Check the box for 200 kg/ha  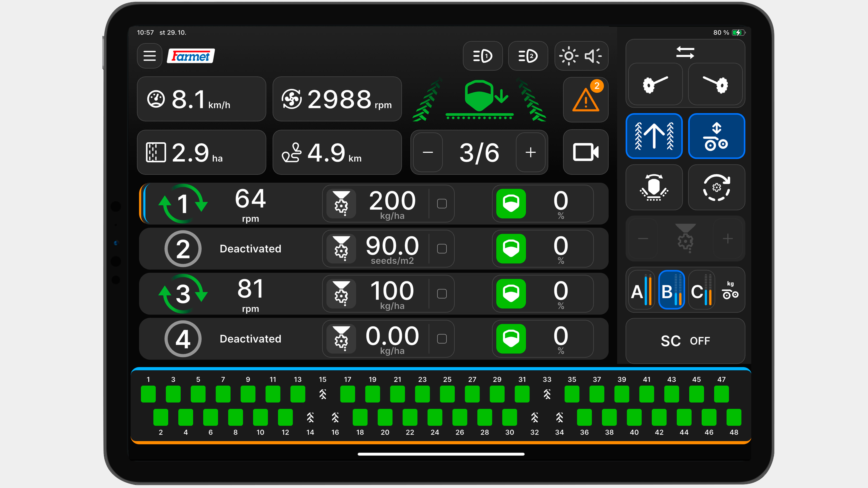442,203
